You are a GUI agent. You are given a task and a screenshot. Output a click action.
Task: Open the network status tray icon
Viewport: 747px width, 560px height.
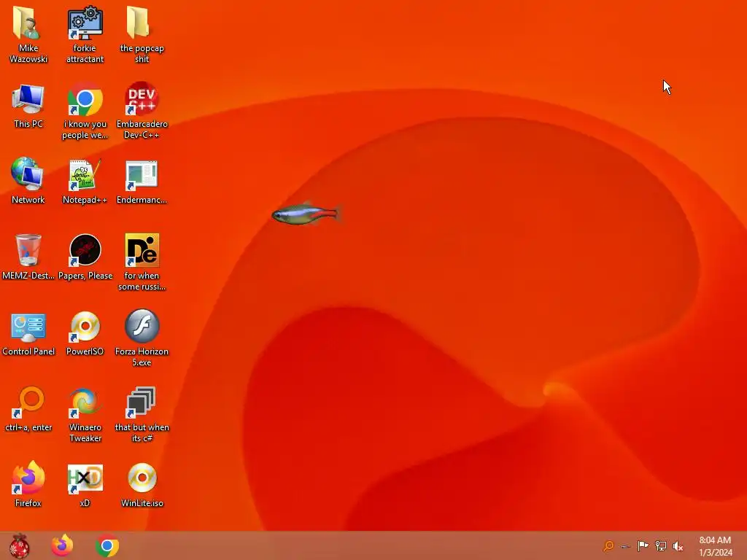click(x=660, y=545)
